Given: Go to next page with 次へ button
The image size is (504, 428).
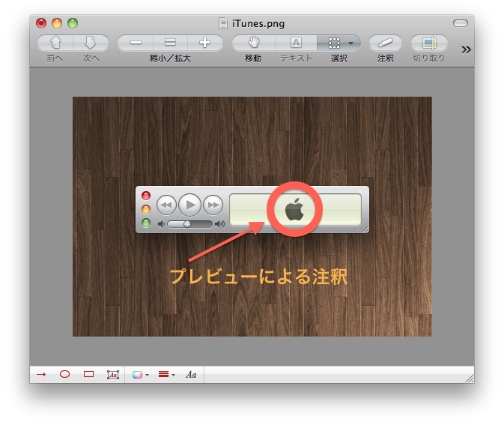Looking at the screenshot, I should (91, 43).
